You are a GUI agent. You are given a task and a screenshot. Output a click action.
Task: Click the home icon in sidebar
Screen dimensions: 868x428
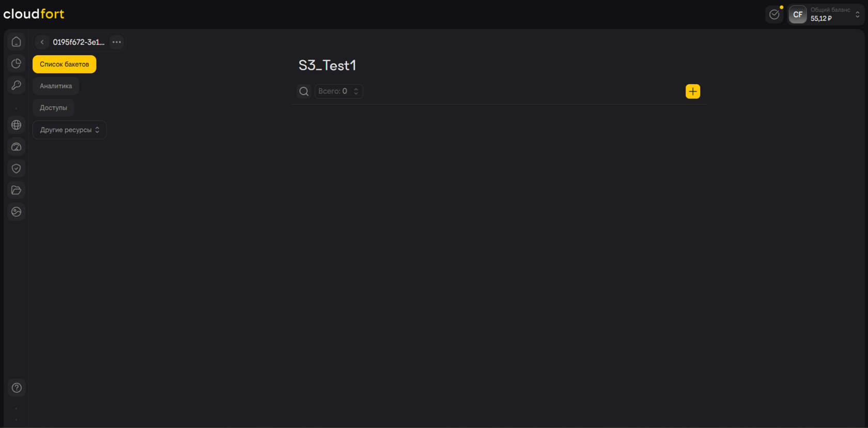pos(17,42)
